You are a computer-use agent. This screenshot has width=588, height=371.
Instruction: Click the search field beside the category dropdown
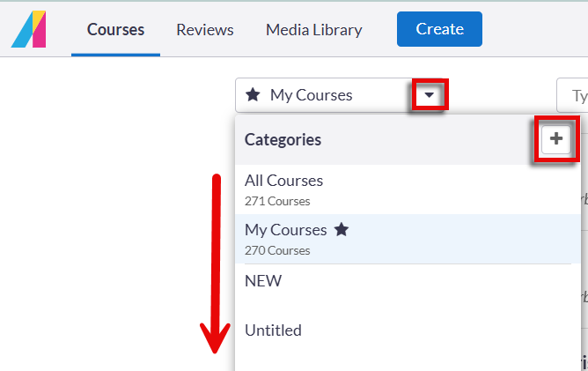click(572, 95)
